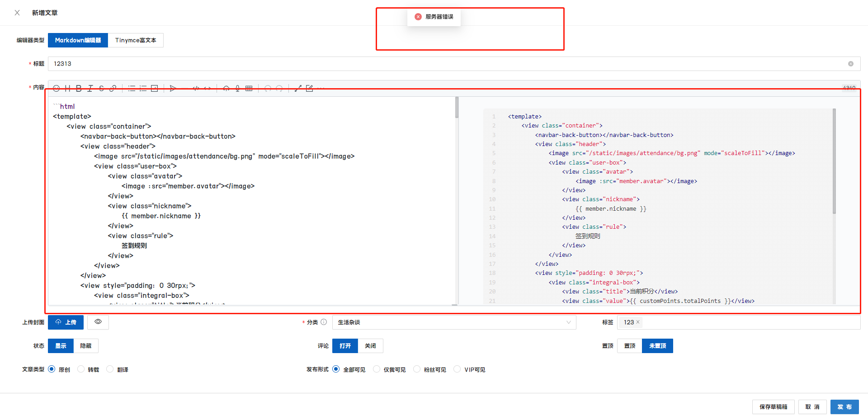Turn comments 关闭
Image resolution: width=868 pixels, height=420 pixels.
[370, 346]
